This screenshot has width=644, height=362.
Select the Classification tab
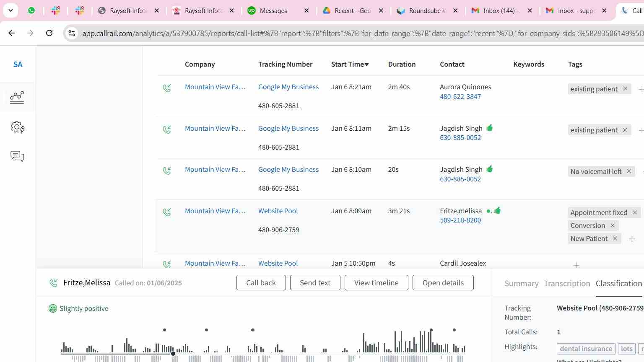click(618, 283)
